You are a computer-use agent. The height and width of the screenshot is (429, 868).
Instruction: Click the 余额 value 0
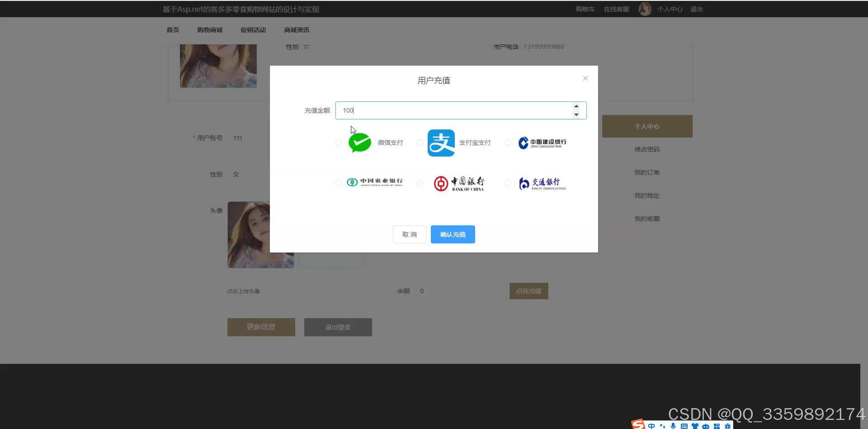pos(422,291)
